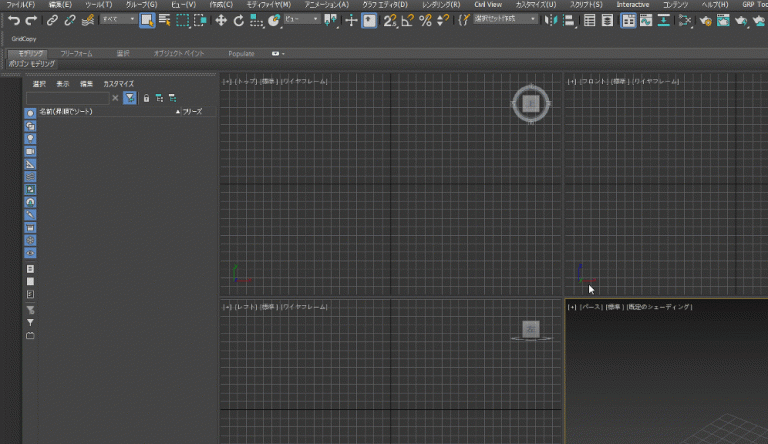Select the Rotate transform tool

tap(239, 20)
